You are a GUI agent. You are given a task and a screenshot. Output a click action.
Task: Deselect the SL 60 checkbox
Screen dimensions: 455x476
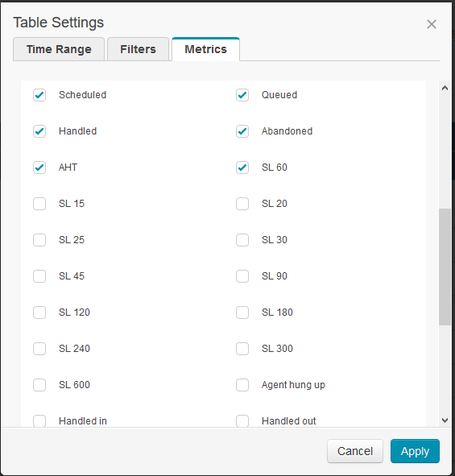point(242,168)
